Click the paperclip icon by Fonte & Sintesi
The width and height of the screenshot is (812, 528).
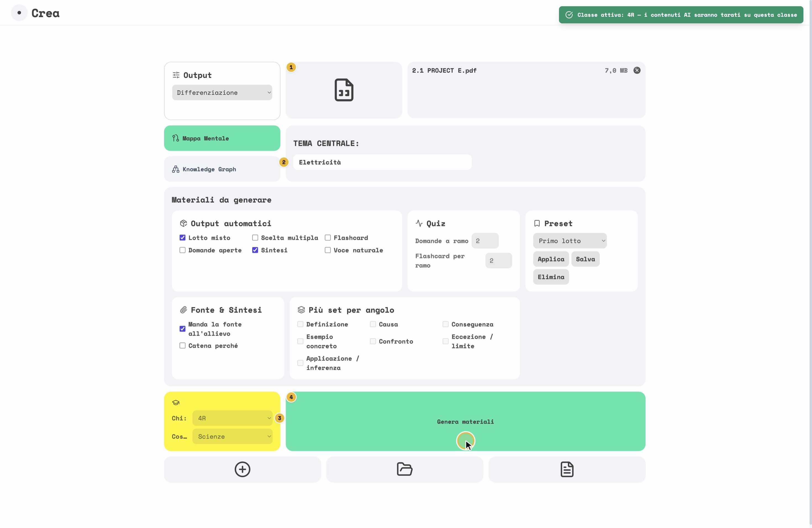click(183, 310)
